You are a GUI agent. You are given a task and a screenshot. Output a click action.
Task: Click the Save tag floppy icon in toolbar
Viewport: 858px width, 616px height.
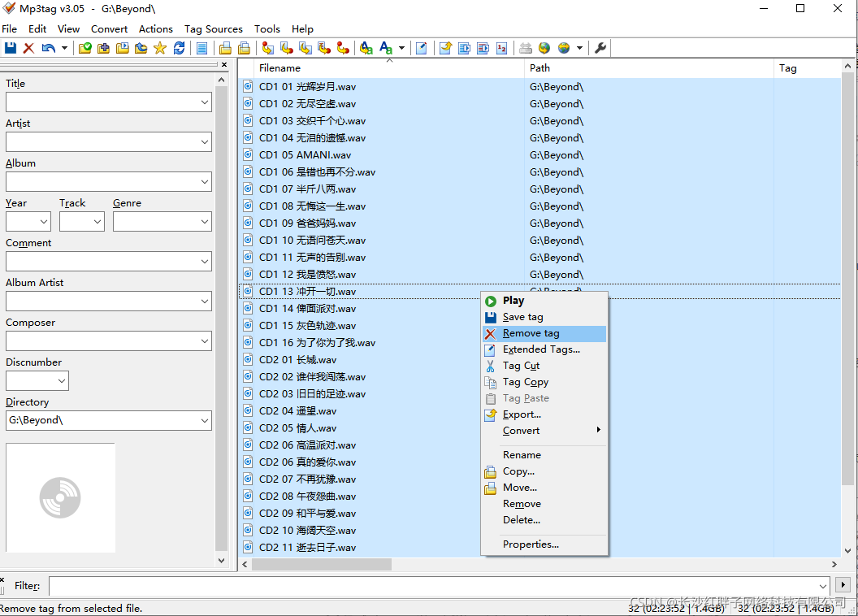coord(11,48)
